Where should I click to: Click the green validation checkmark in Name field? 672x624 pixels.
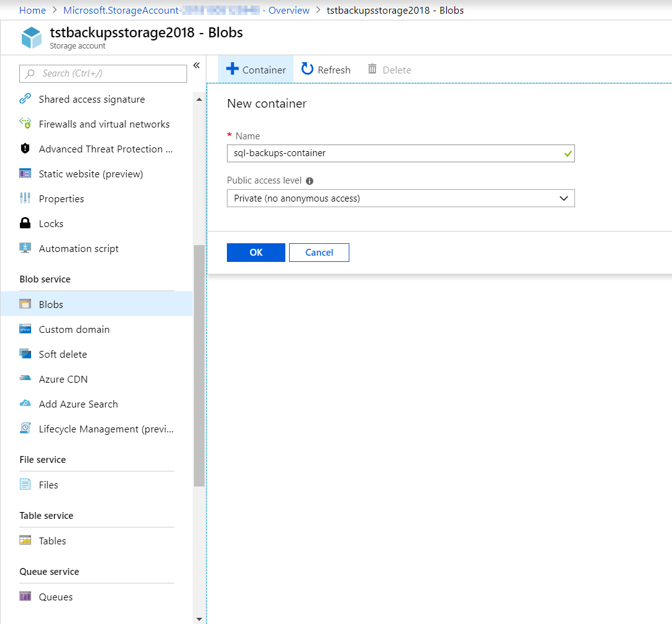(x=568, y=154)
